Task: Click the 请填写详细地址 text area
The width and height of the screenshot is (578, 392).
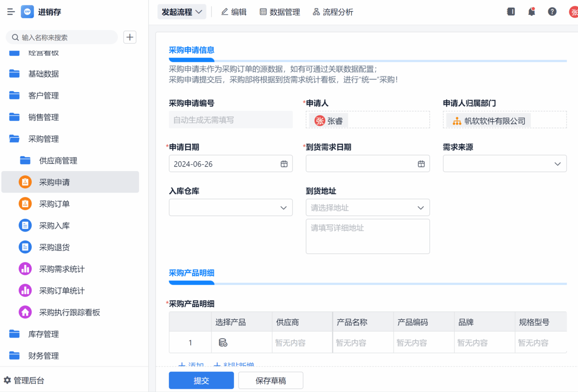Action: pyautogui.click(x=368, y=236)
